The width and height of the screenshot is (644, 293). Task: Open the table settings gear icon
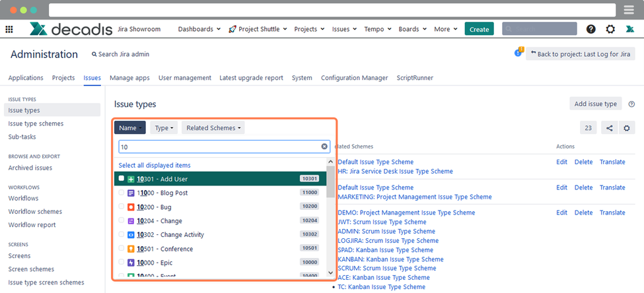pos(626,128)
